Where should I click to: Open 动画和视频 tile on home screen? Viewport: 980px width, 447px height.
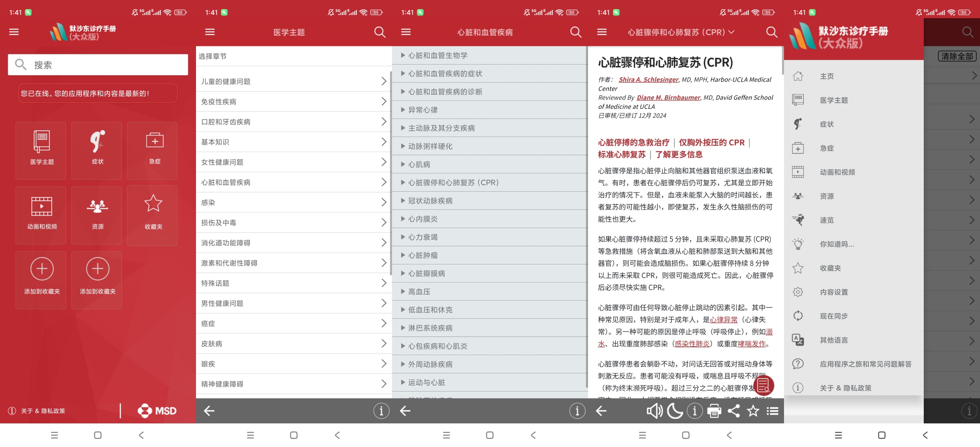point(42,215)
